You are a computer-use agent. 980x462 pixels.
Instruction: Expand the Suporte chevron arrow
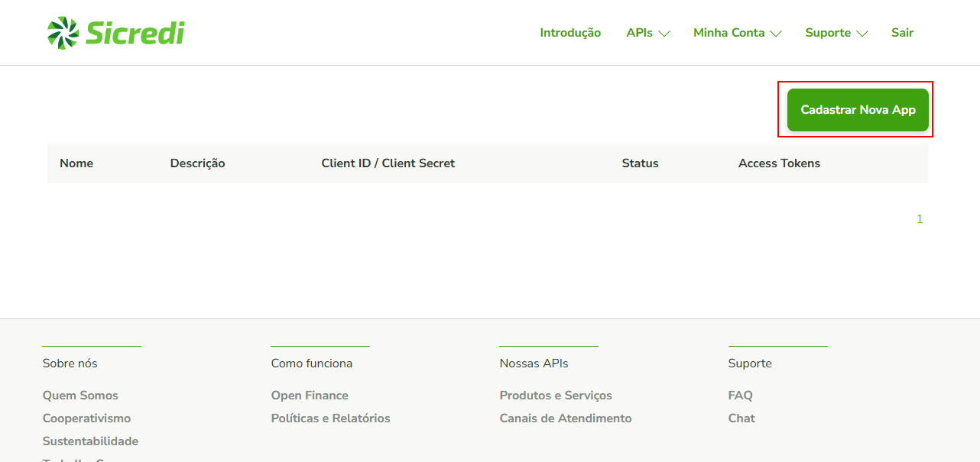tap(862, 34)
